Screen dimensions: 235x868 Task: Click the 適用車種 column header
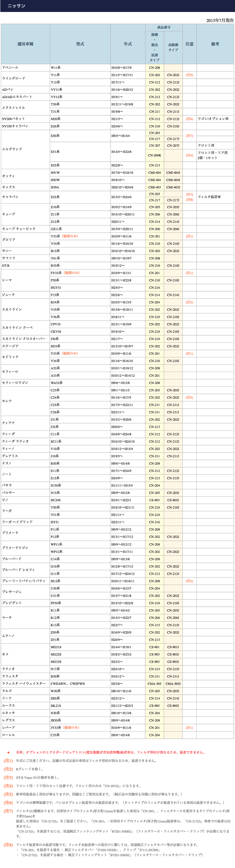(25, 44)
